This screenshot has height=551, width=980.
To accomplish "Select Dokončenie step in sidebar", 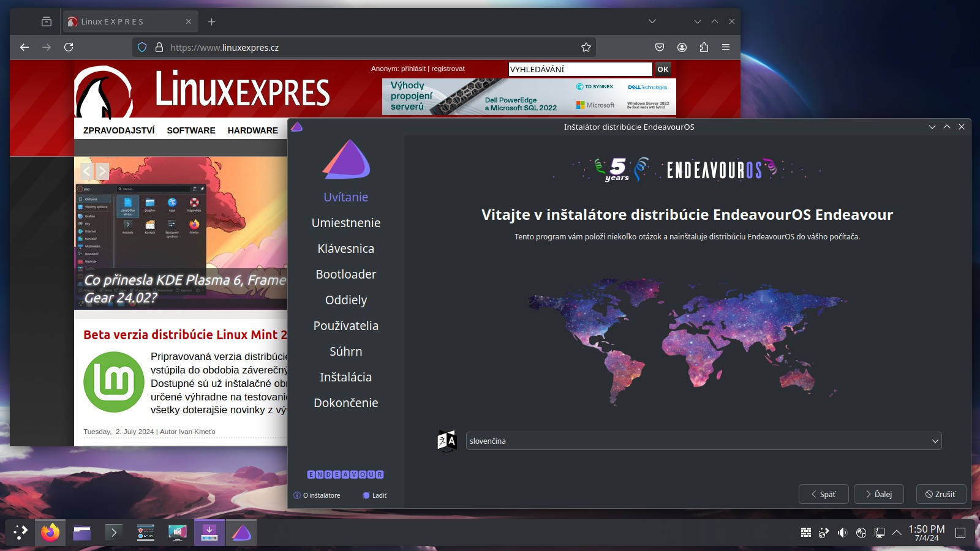I will tap(346, 403).
